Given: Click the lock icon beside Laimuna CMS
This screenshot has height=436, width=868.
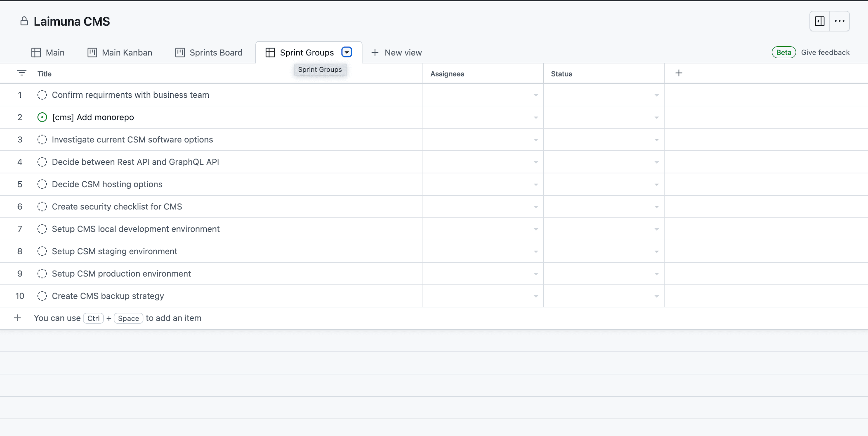Looking at the screenshot, I should (x=24, y=21).
